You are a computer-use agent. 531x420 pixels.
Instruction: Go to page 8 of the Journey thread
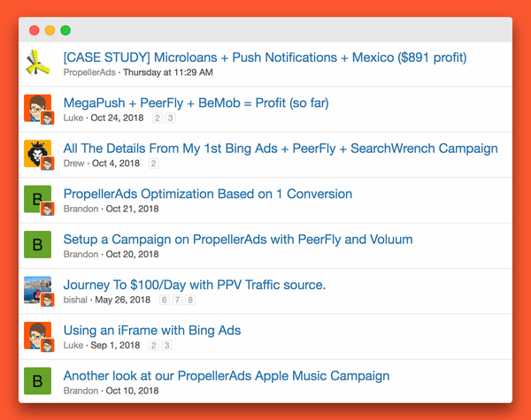(x=189, y=300)
